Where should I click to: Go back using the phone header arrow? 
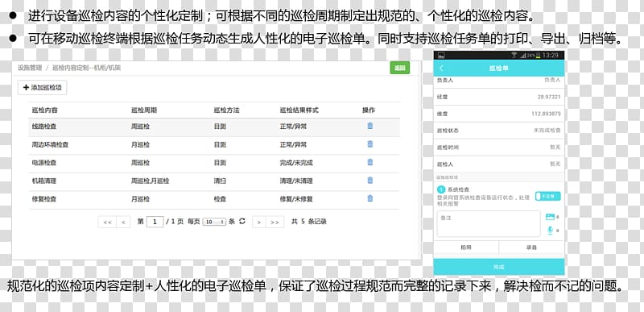(441, 69)
